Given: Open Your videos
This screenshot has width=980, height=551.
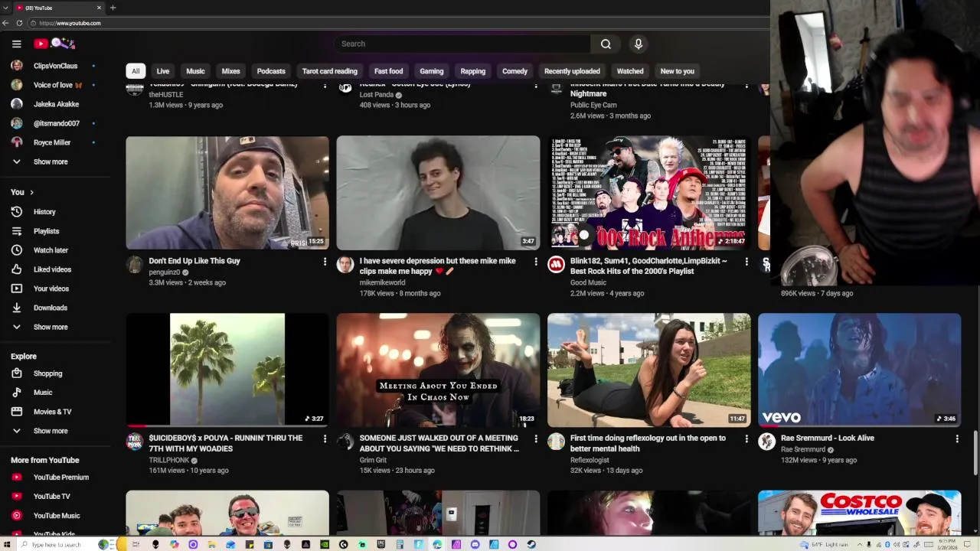Looking at the screenshot, I should [51, 289].
